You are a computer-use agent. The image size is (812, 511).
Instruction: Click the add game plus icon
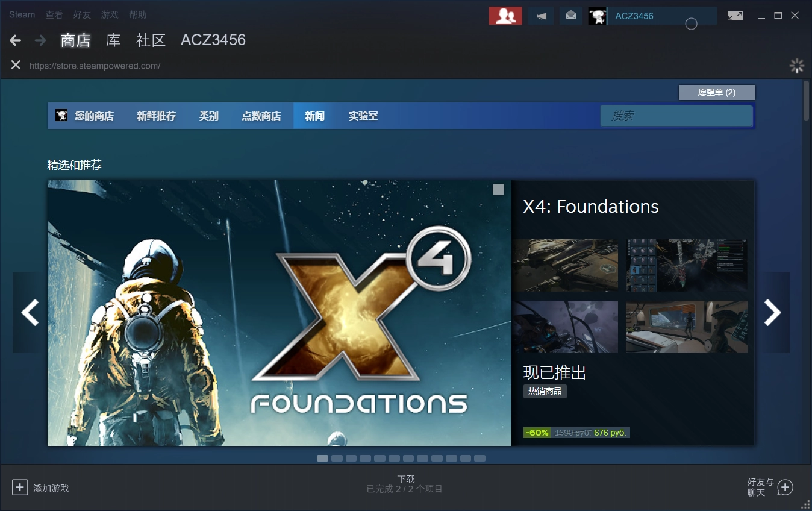(x=20, y=487)
